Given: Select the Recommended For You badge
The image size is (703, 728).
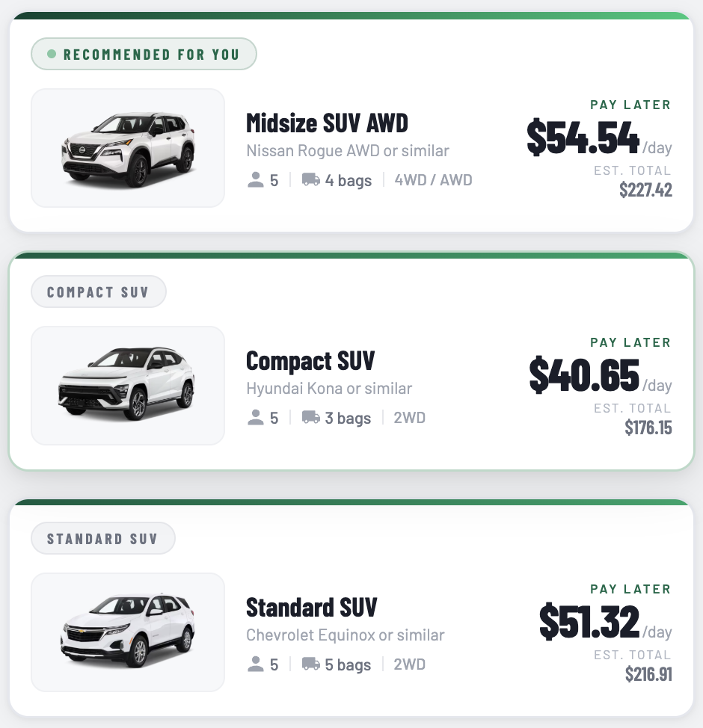Looking at the screenshot, I should (x=144, y=54).
